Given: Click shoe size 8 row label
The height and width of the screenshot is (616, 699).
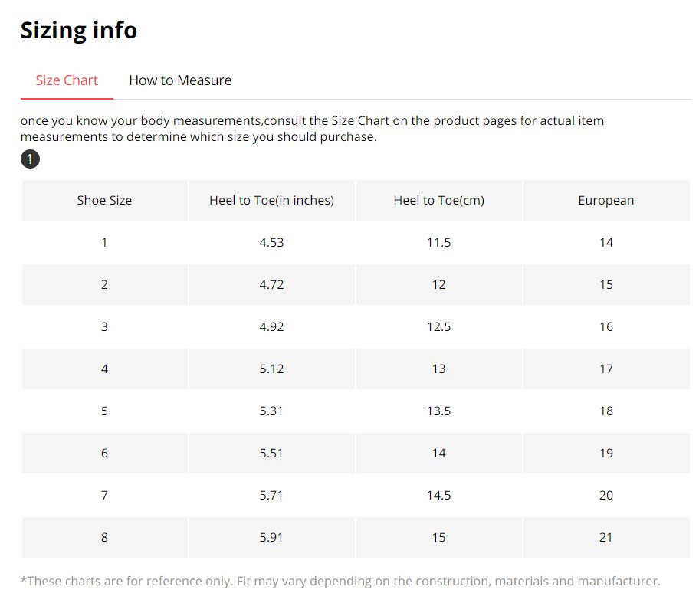Looking at the screenshot, I should (104, 538).
